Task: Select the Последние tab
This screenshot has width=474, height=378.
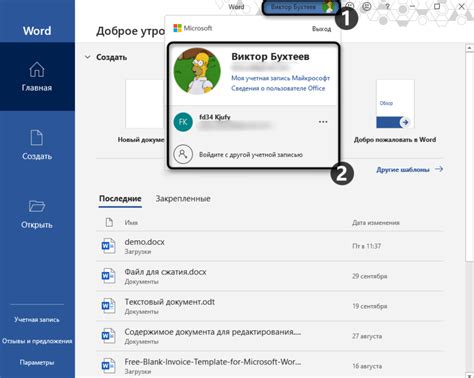Action: pyautogui.click(x=120, y=198)
